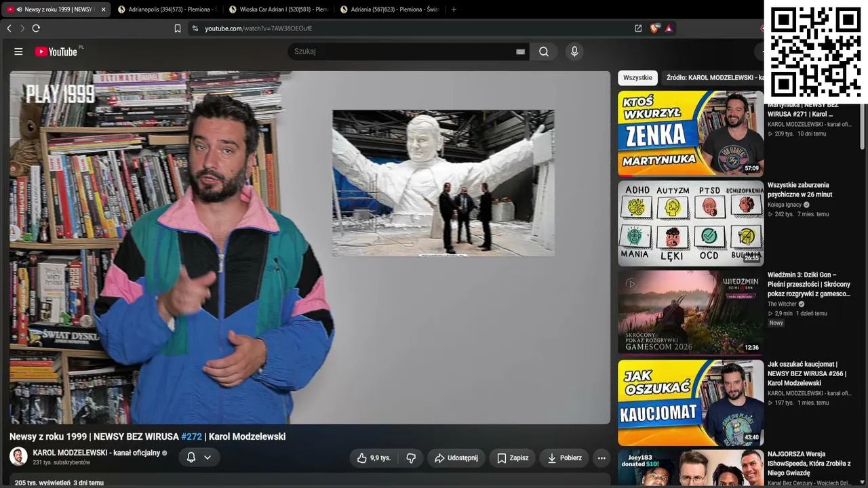Click the #272 hashtag in the title
This screenshot has width=868, height=488.
(192, 436)
